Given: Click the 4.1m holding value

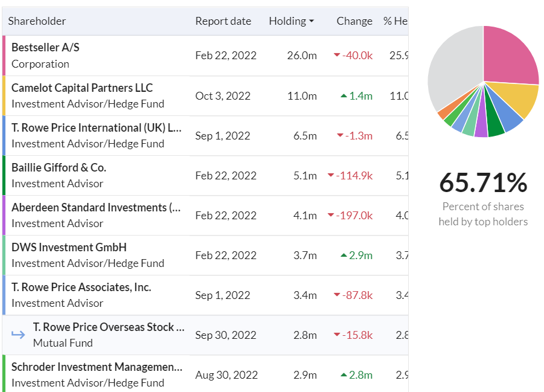Looking at the screenshot, I should point(305,216).
